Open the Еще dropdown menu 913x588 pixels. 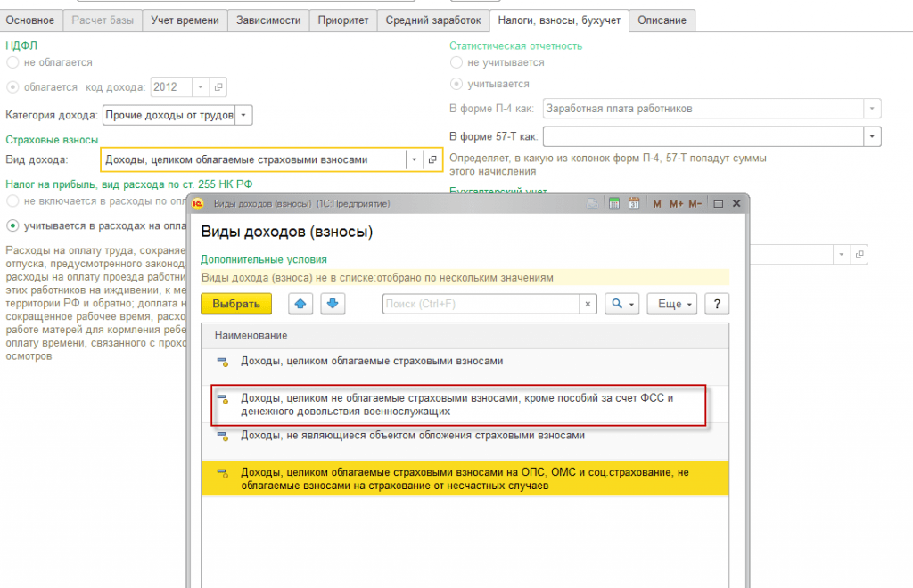675,304
